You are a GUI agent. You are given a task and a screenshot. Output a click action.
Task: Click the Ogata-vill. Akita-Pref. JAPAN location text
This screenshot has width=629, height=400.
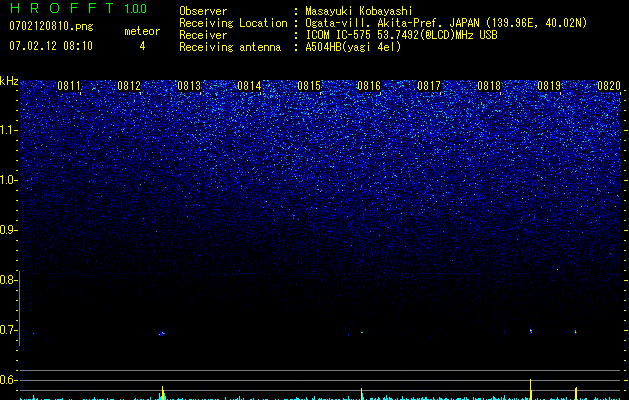446,23
